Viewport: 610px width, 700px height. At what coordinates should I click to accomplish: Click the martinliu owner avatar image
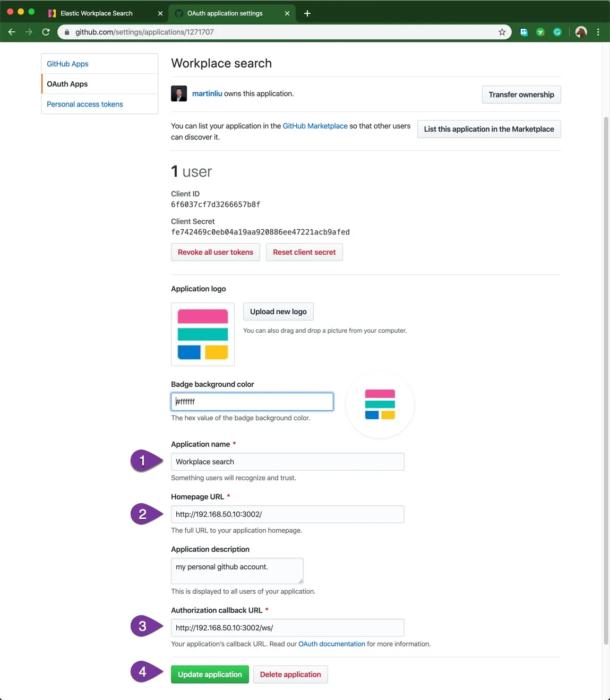[179, 94]
